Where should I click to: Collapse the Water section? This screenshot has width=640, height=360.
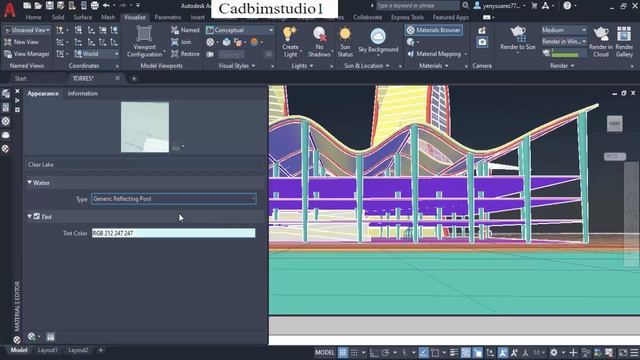(x=30, y=182)
